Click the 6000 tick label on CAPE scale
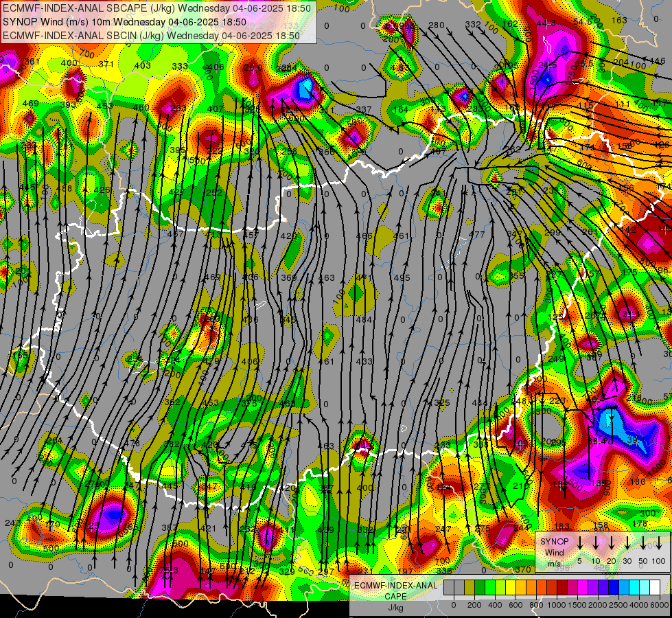The image size is (672, 618). click(x=660, y=605)
